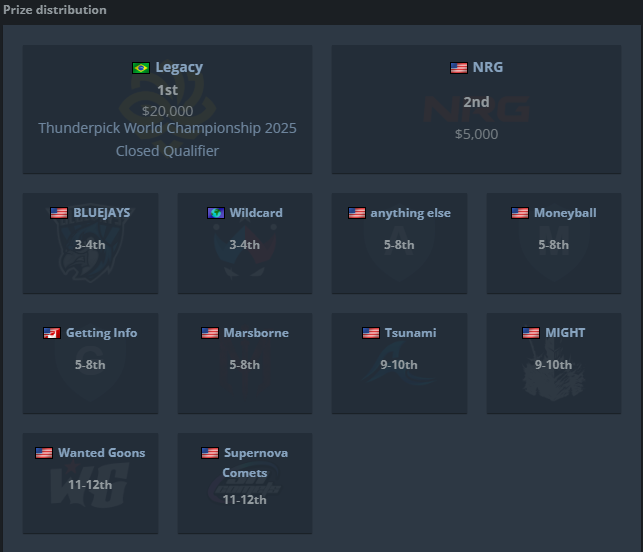Click the 1st placement text
This screenshot has width=643, height=552.
pyautogui.click(x=167, y=90)
